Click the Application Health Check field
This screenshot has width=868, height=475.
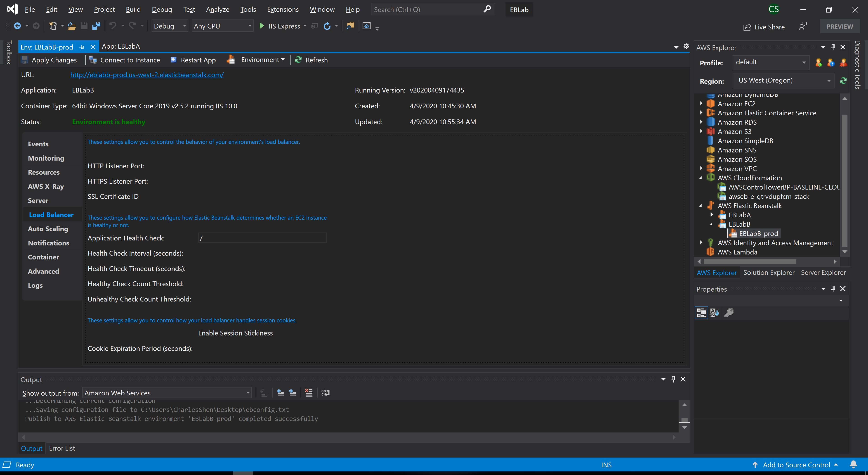point(262,238)
